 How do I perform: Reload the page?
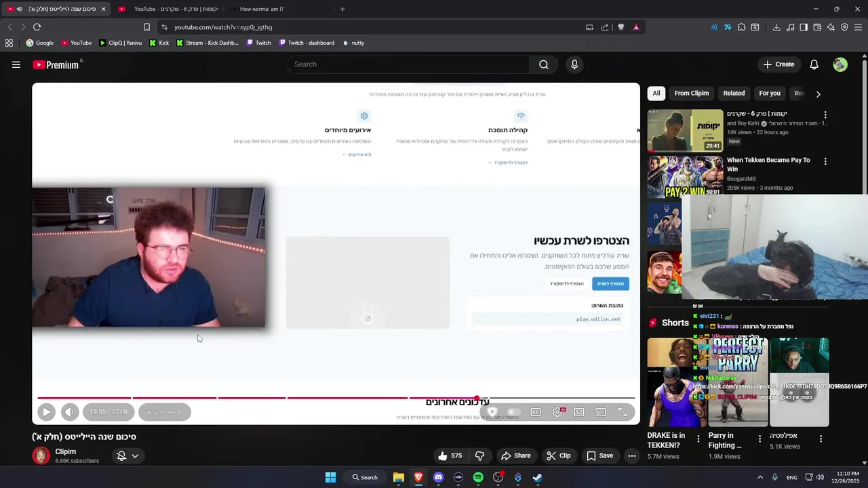(37, 27)
